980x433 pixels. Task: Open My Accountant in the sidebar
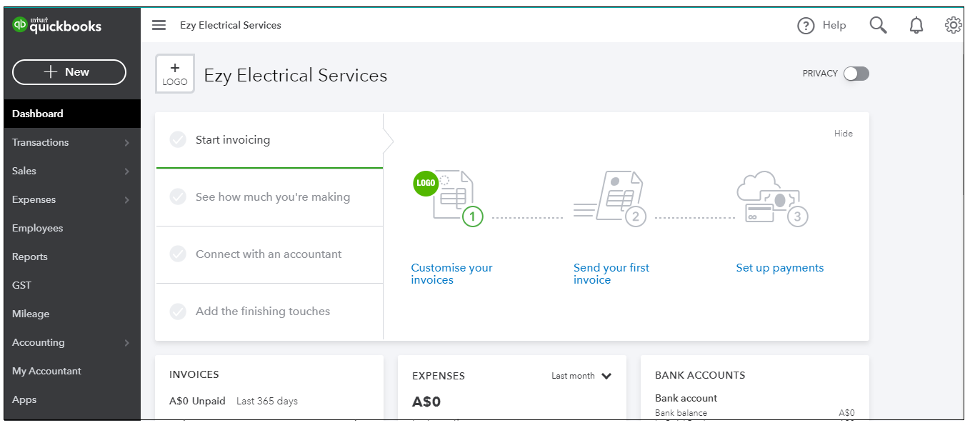click(72, 371)
